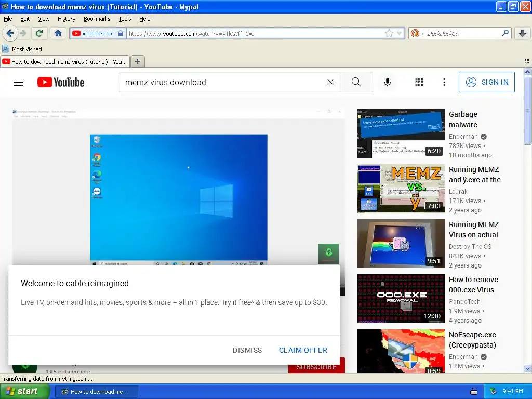Click How to remove 000.exe Virus title
The width and height of the screenshot is (532, 399).
(473, 285)
